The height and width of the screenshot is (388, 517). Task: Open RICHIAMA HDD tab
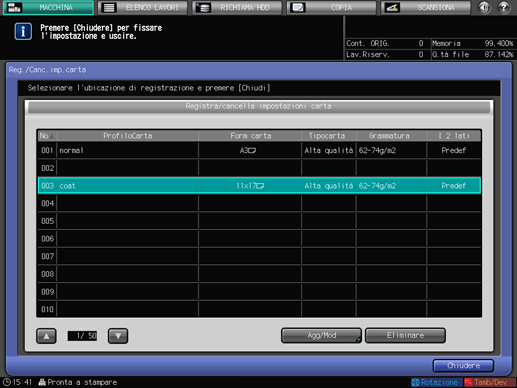(x=237, y=7)
